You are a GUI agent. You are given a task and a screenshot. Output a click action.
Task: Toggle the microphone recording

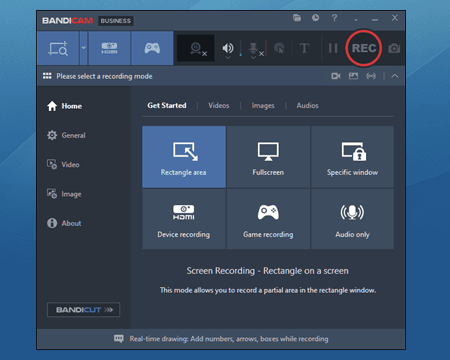[253, 48]
